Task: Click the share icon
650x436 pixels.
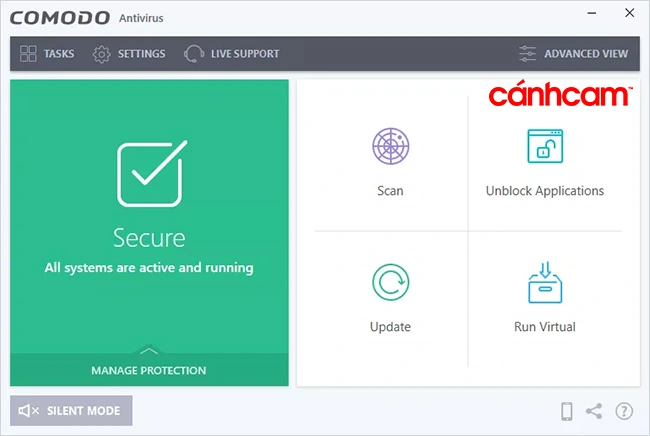Action: click(x=594, y=411)
